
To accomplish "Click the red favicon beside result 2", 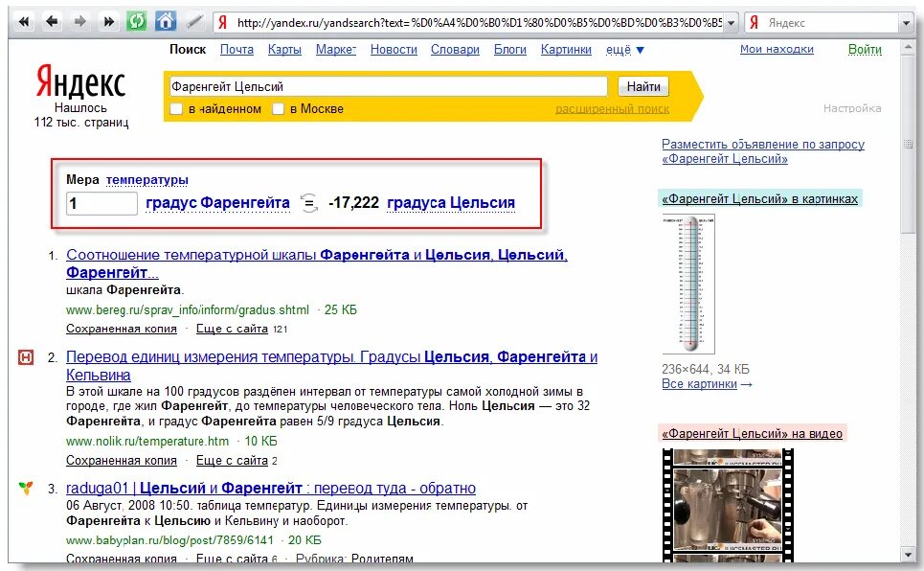I will coord(26,356).
